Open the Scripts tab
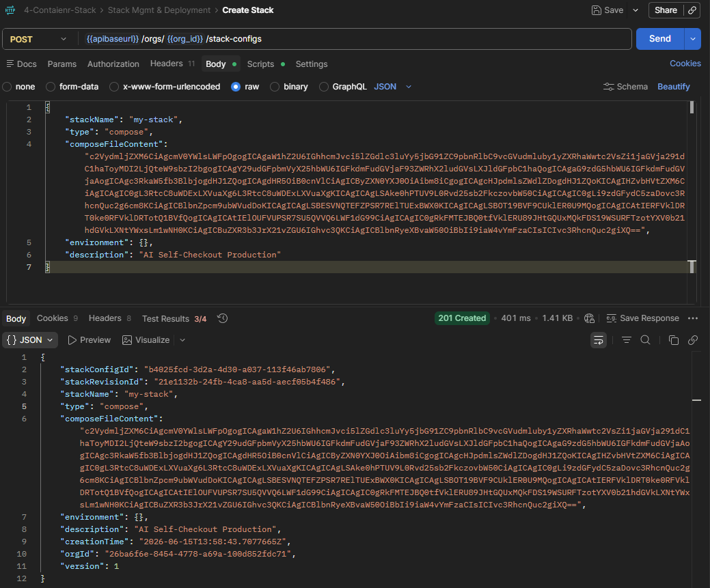The image size is (710, 588). click(x=266, y=64)
